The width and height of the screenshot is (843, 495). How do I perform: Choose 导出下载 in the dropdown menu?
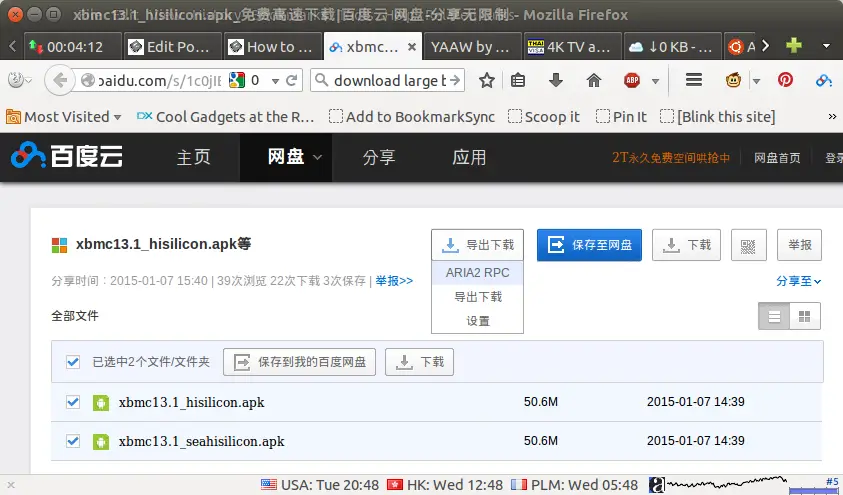click(477, 297)
